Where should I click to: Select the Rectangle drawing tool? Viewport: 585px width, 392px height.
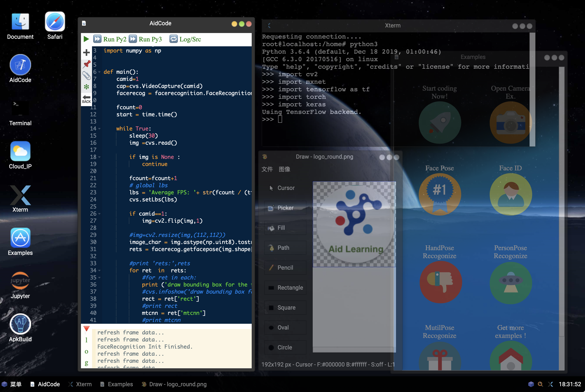pyautogui.click(x=285, y=287)
